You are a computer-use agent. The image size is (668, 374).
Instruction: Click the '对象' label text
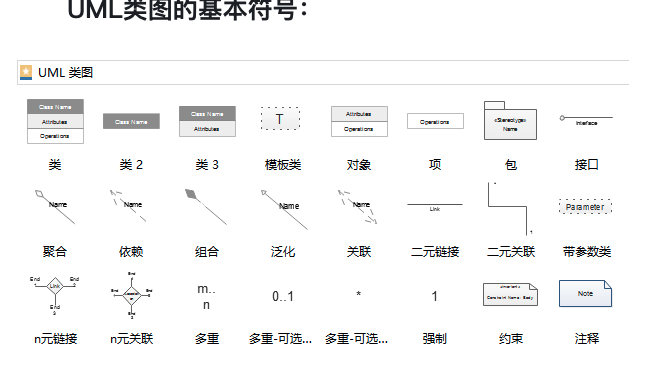tap(359, 164)
